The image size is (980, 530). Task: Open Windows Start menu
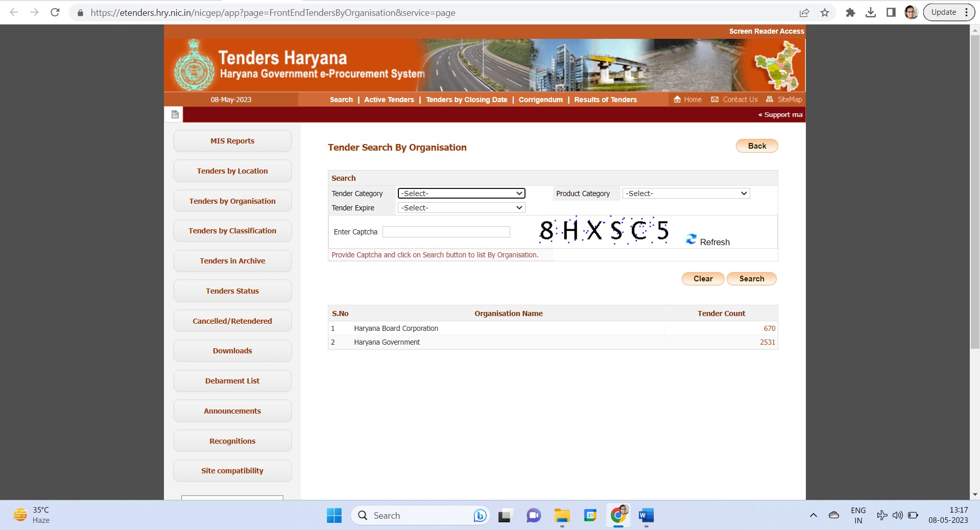334,516
